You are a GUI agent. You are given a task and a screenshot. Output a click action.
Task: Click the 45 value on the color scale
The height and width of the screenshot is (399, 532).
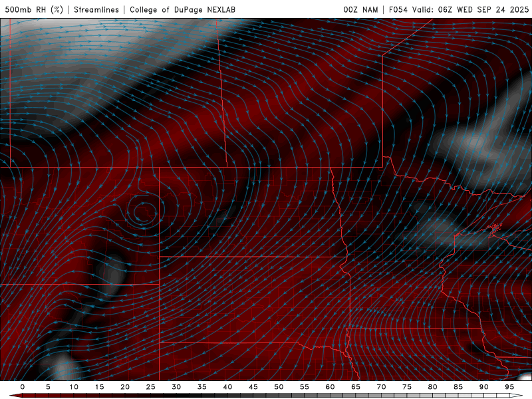[x=253, y=387]
